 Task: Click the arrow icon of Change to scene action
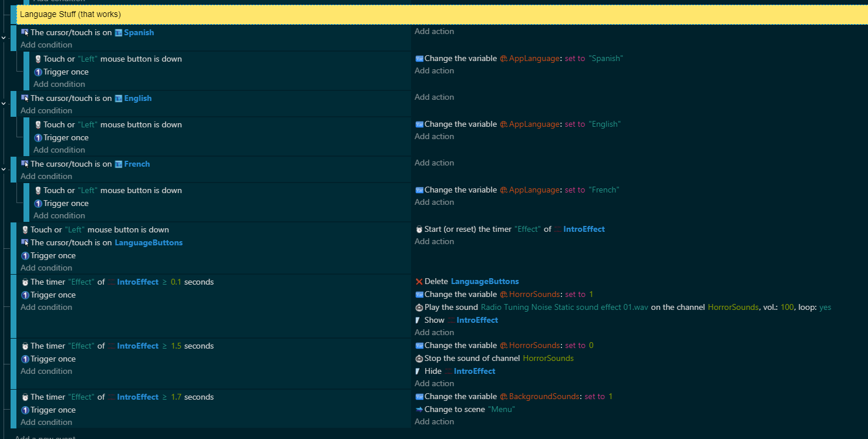[x=419, y=410]
